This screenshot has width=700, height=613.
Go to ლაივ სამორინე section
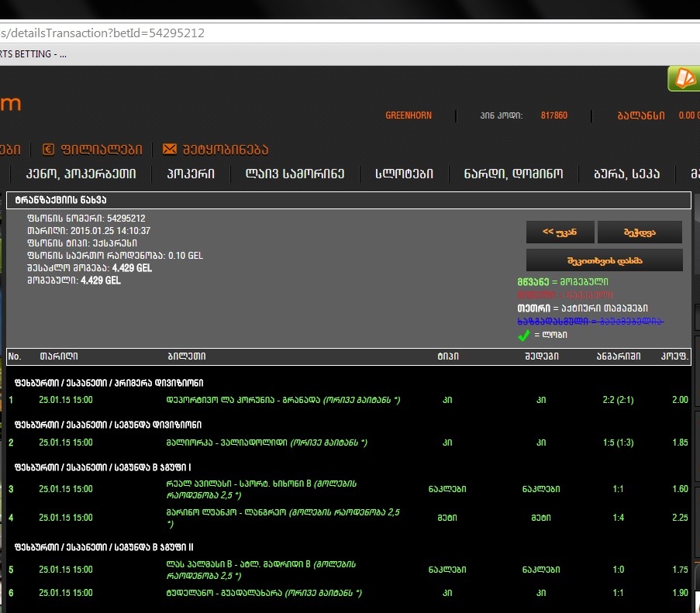(x=295, y=174)
